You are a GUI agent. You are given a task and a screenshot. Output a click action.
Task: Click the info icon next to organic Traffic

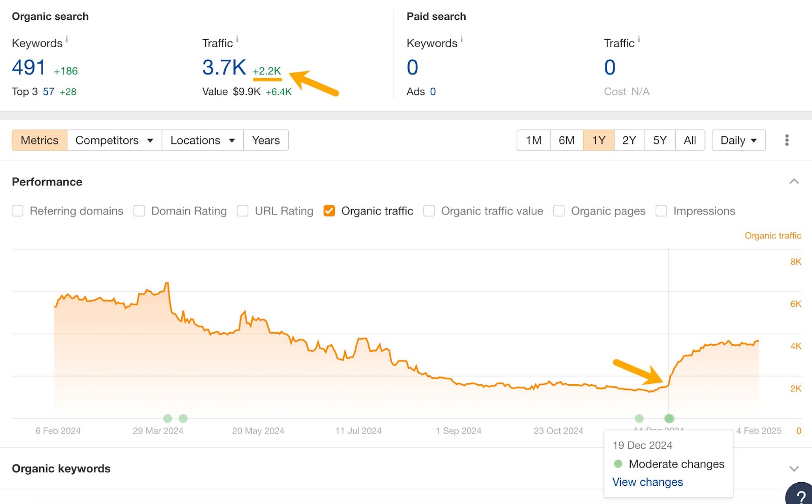[238, 39]
